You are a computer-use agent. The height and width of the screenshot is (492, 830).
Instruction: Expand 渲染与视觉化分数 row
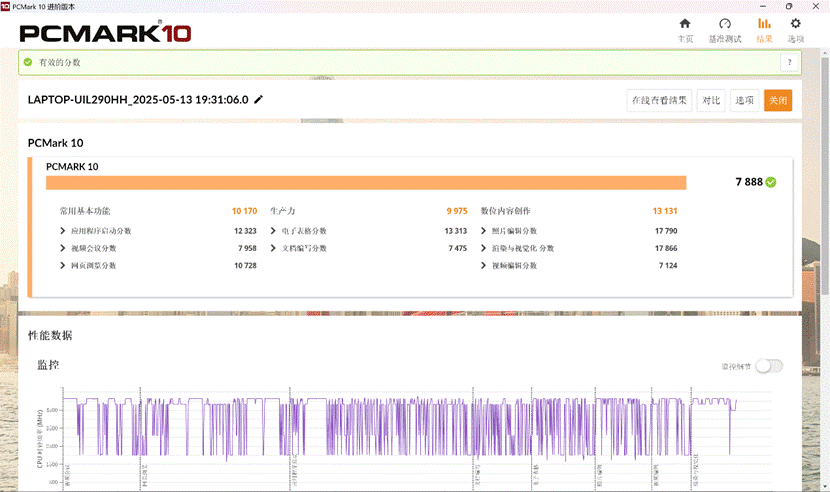pos(483,248)
